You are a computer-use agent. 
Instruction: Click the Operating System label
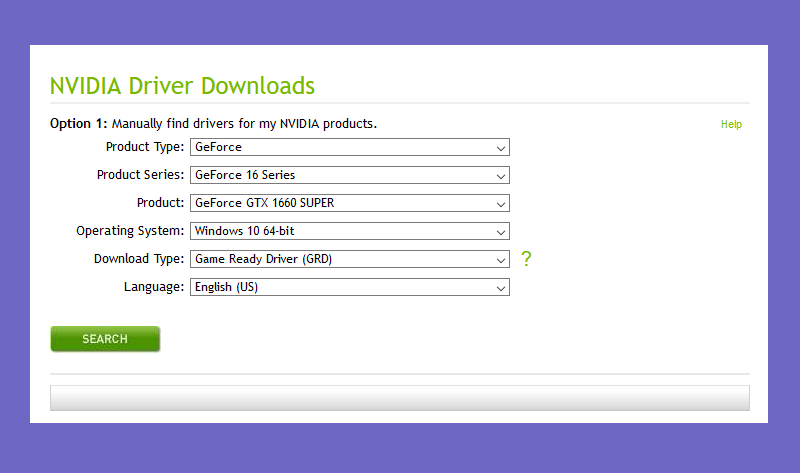click(130, 231)
